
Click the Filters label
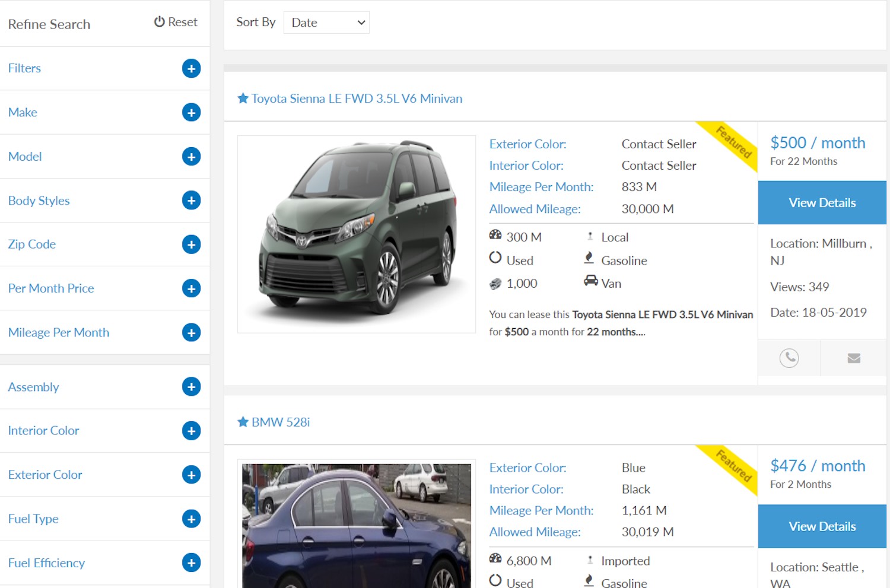click(24, 68)
